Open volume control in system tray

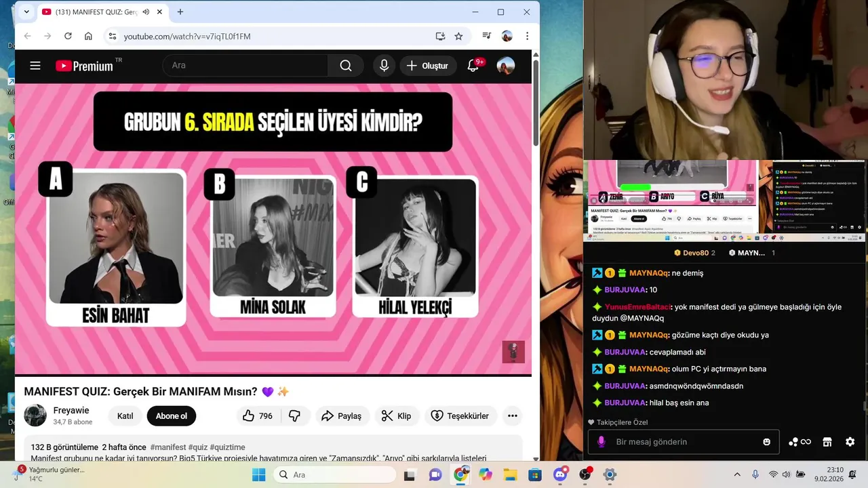coord(787,474)
